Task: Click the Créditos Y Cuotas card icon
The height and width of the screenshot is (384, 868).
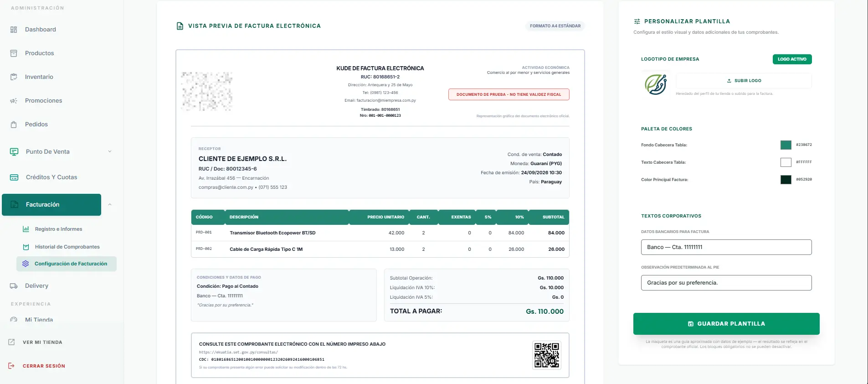Action: click(x=14, y=177)
